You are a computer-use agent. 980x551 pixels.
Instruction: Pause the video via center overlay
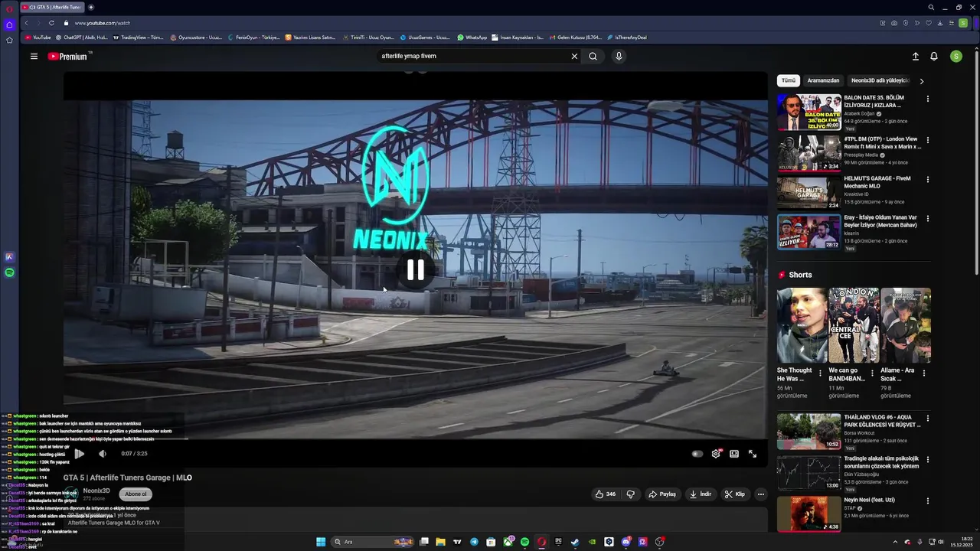tap(415, 269)
